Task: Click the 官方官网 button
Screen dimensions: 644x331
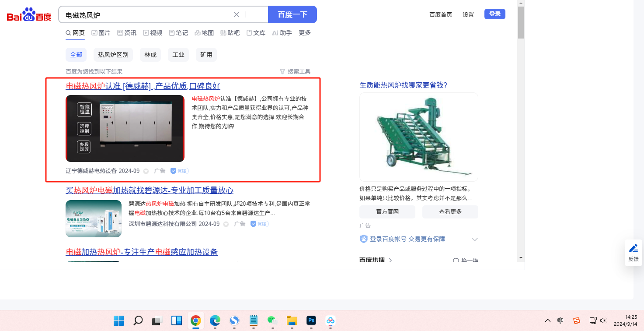Action: 387,212
